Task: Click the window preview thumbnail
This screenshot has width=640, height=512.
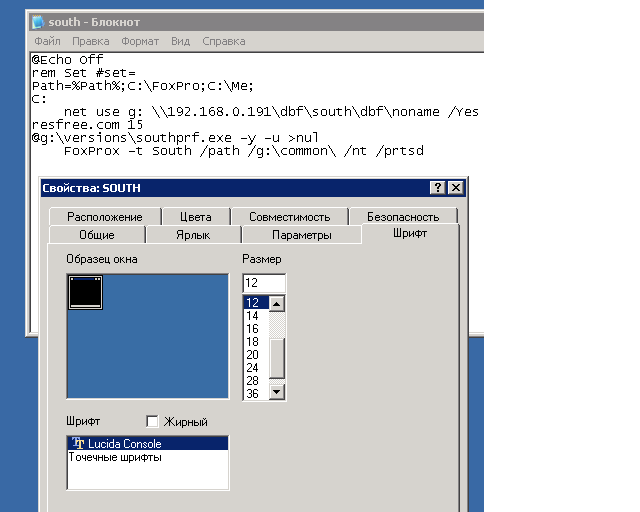Action: 84,292
